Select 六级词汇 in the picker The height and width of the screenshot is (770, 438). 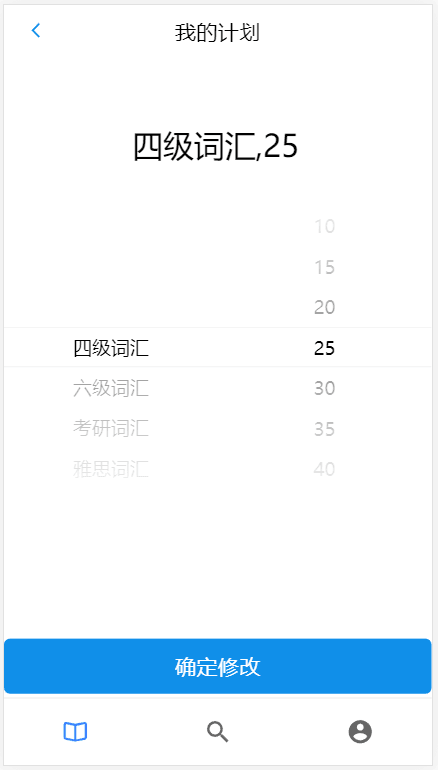coord(111,388)
